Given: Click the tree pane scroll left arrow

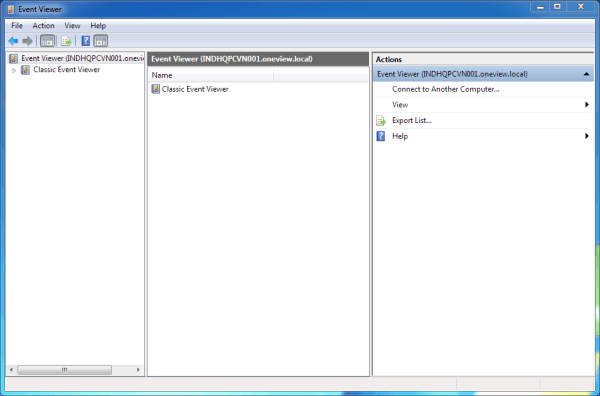Looking at the screenshot, I should point(11,370).
